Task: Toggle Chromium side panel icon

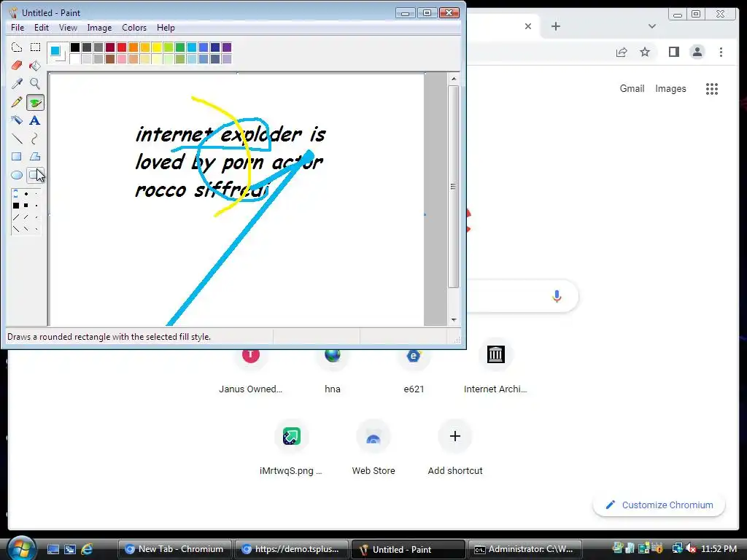Action: (673, 52)
